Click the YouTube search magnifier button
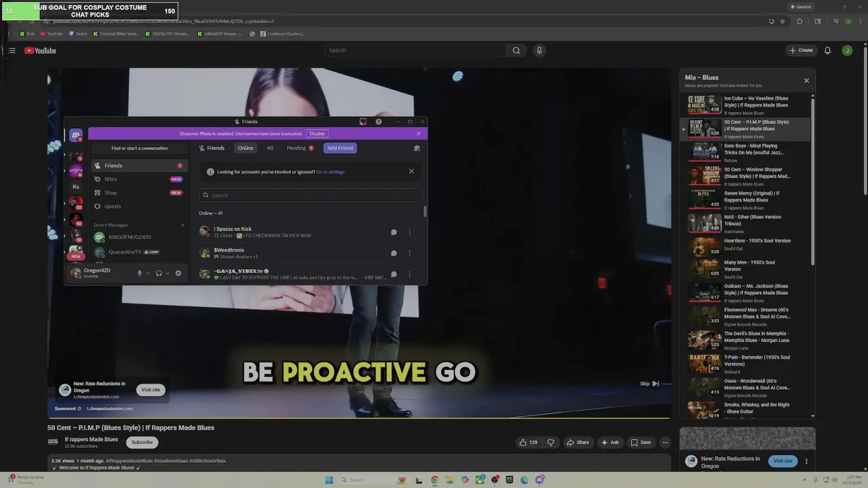This screenshot has width=868, height=488. click(x=516, y=50)
